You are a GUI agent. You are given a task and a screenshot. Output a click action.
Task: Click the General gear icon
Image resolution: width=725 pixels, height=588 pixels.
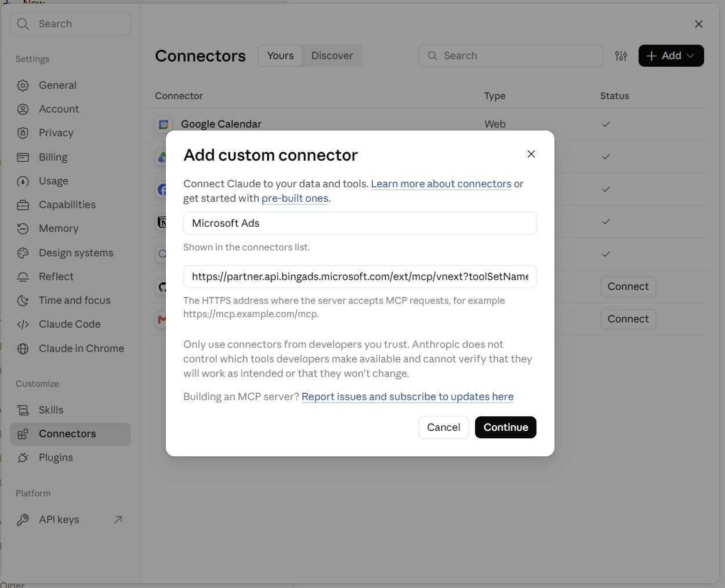23,85
